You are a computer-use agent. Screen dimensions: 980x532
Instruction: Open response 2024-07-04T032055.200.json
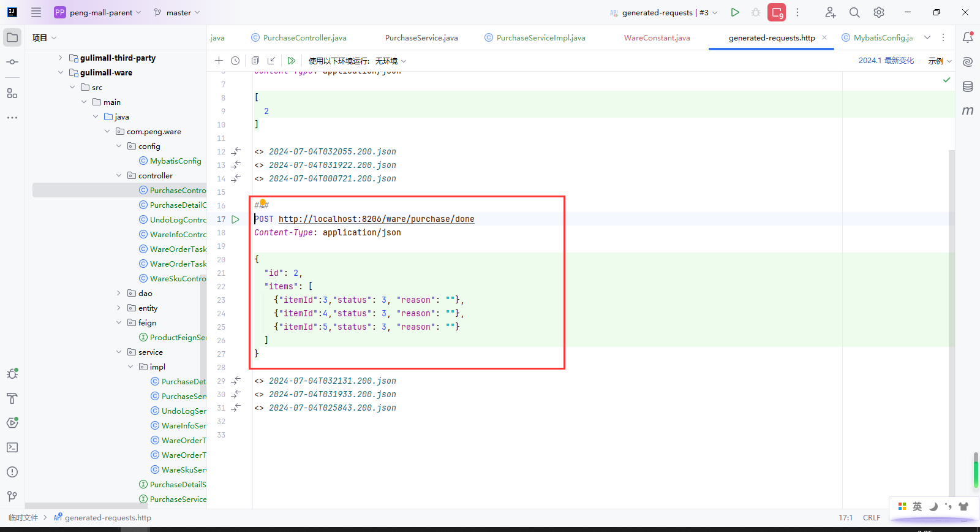[x=333, y=151]
